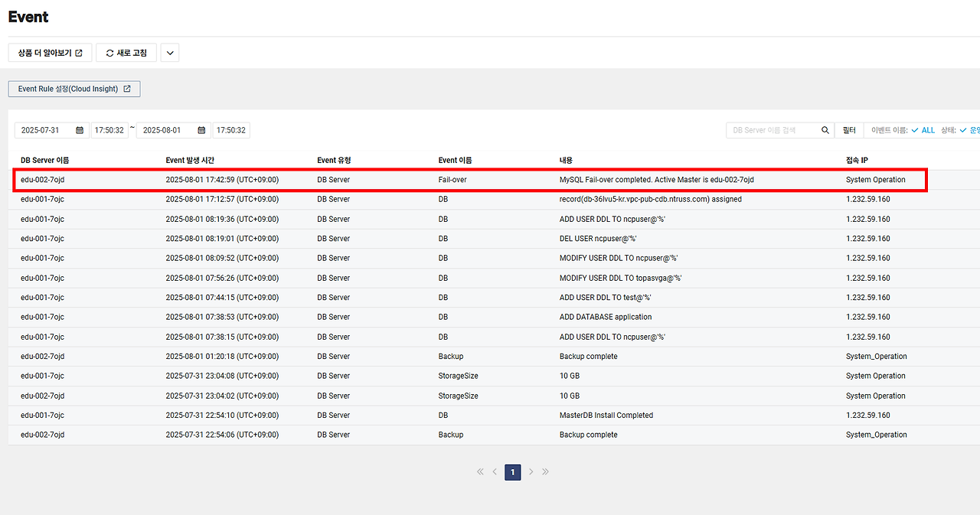This screenshot has height=515, width=980.
Task: Go to the next page arrow
Action: (x=531, y=472)
